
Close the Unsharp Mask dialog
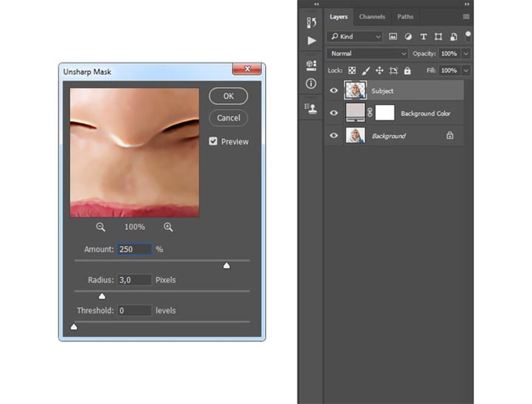pyautogui.click(x=247, y=69)
